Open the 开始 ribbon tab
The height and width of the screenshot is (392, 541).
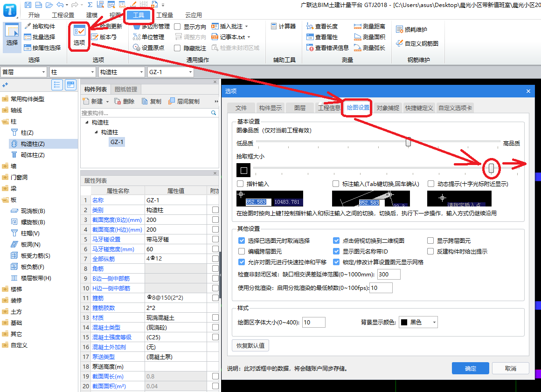click(x=34, y=15)
